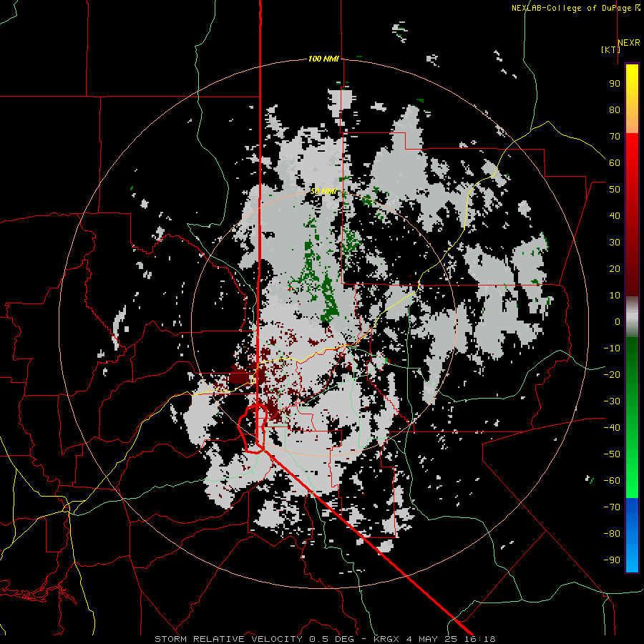Click the [KT] units label
Viewport: 644px width, 644px height.
610,49
